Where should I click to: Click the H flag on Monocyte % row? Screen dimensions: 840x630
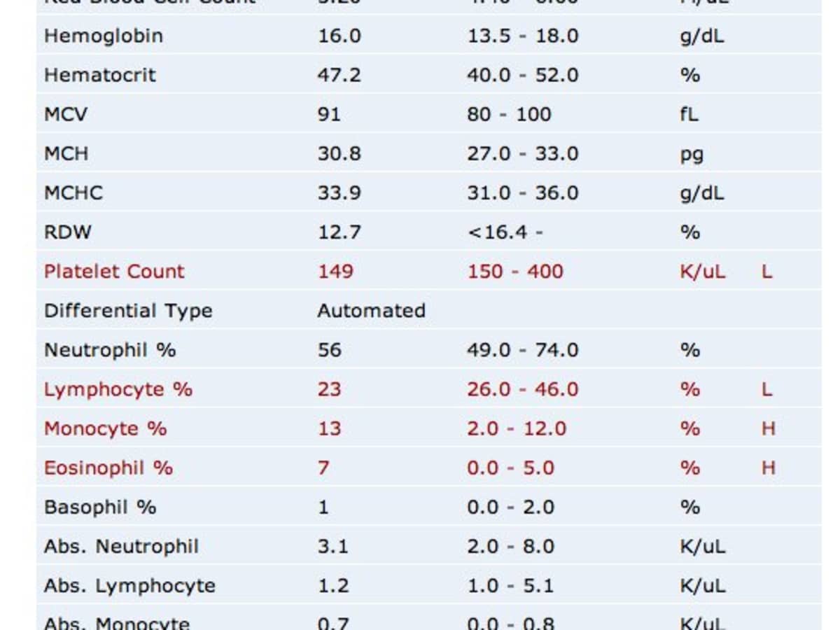[x=768, y=428]
